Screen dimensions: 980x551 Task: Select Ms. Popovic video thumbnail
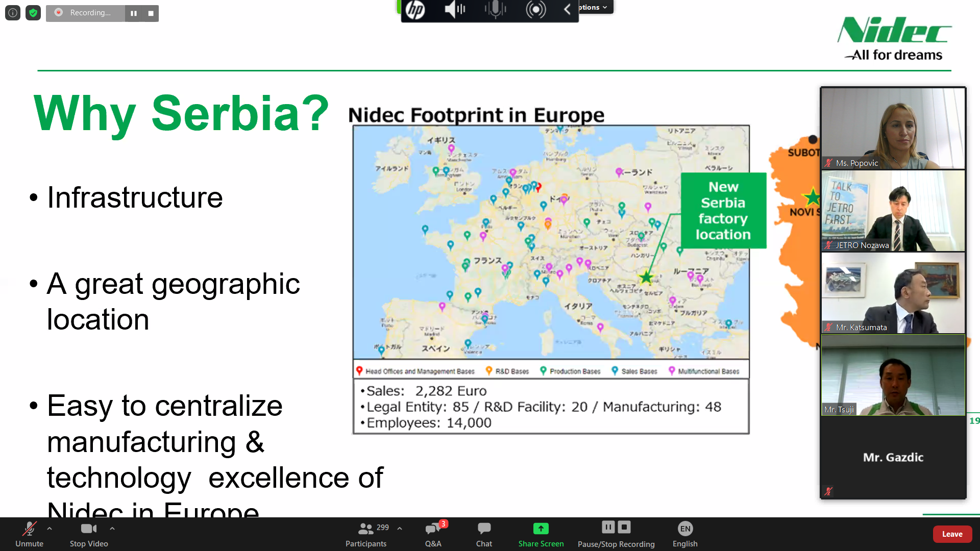(x=893, y=128)
